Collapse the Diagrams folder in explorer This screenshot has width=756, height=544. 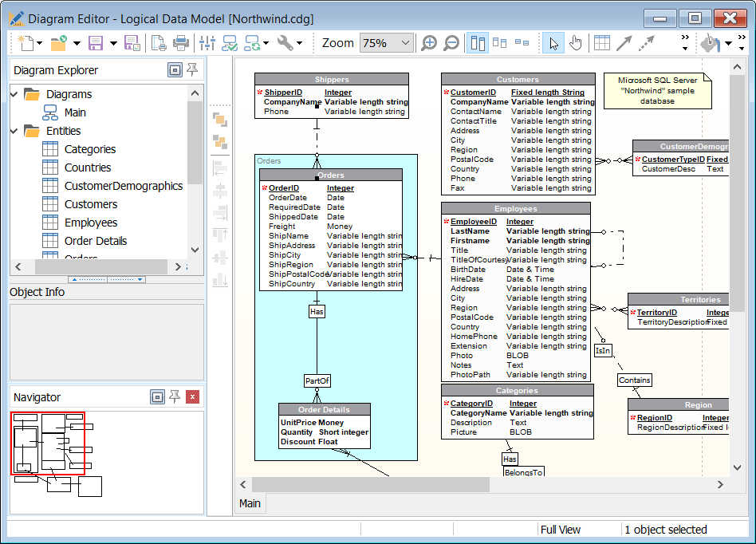pos(14,94)
